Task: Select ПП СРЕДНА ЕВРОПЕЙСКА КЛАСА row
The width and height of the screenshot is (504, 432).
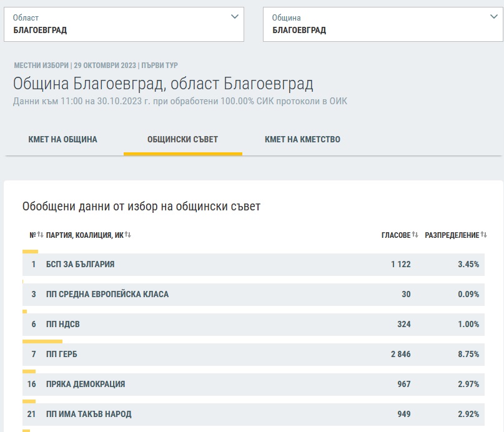Action: 253,294
